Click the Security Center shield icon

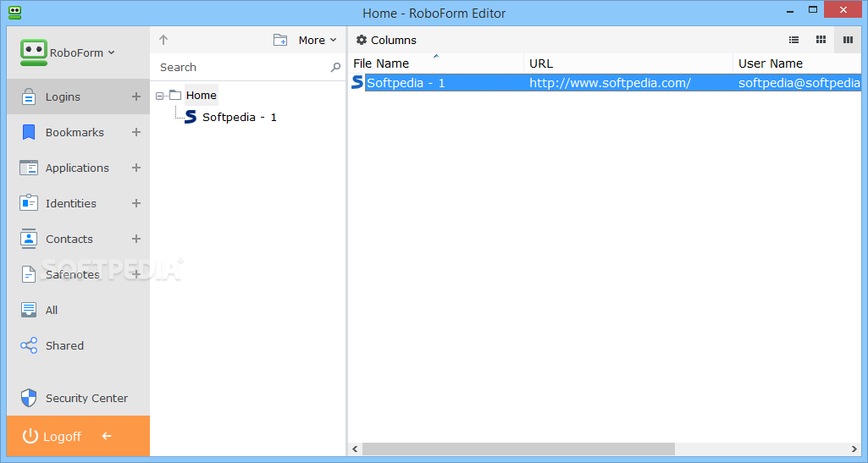click(28, 398)
